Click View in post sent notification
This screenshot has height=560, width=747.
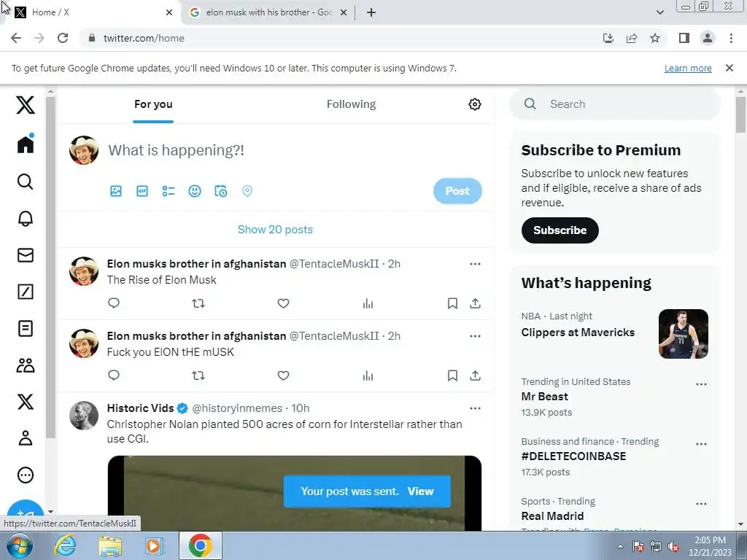point(420,491)
